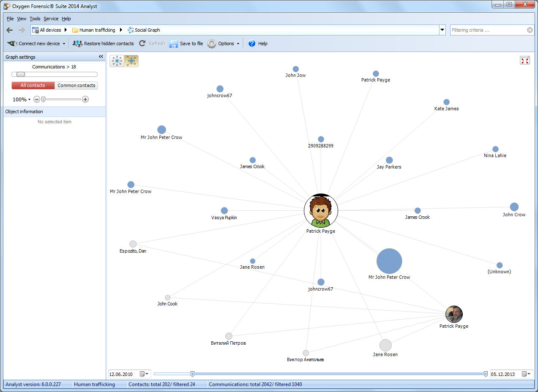
Task: Select the Jay Parkers node
Action: [389, 160]
